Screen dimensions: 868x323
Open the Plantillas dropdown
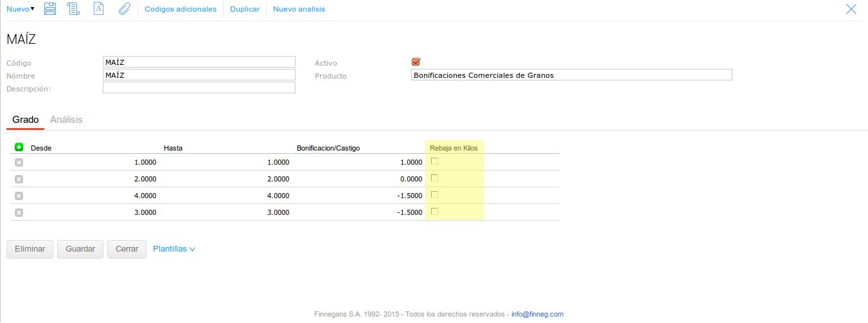point(174,249)
